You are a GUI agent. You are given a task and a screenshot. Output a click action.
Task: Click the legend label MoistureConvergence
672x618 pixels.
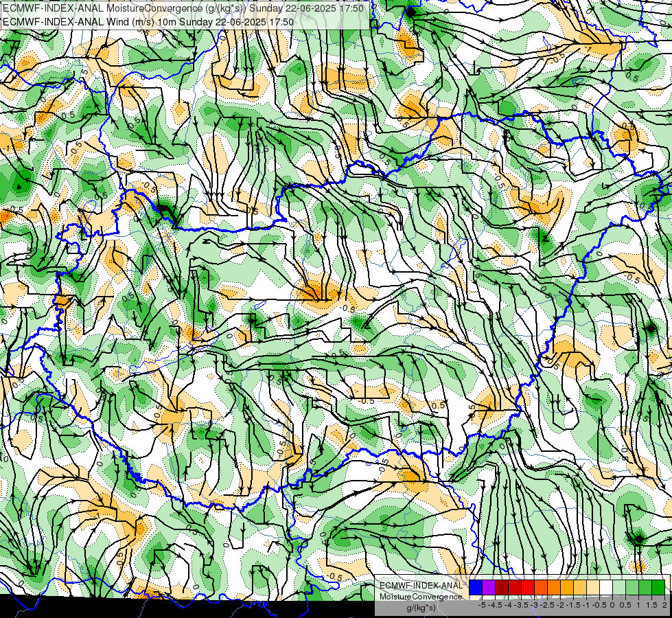[x=421, y=597]
